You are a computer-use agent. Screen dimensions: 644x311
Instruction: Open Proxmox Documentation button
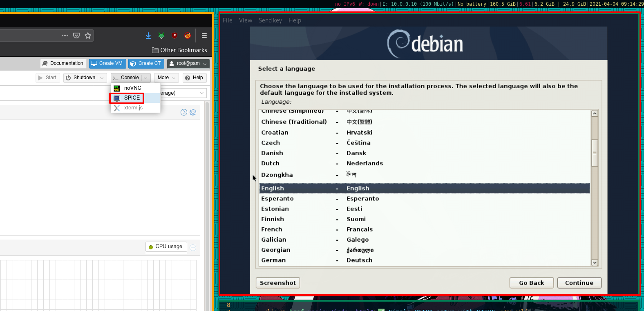63,63
